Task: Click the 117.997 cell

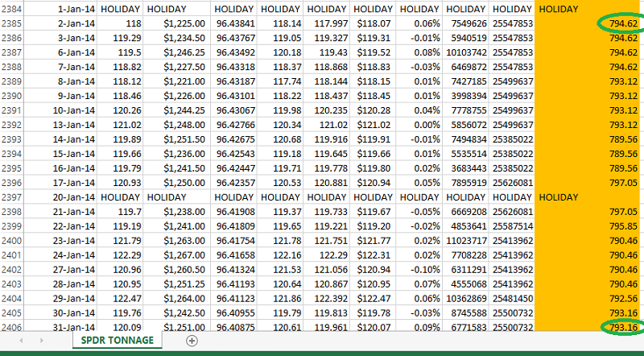Action: (x=327, y=23)
